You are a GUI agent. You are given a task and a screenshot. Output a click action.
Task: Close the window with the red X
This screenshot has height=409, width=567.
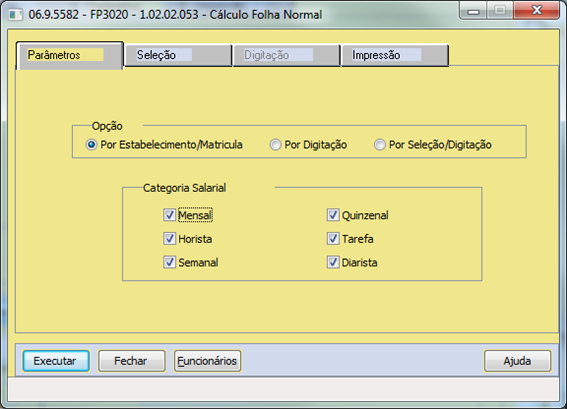coord(537,11)
